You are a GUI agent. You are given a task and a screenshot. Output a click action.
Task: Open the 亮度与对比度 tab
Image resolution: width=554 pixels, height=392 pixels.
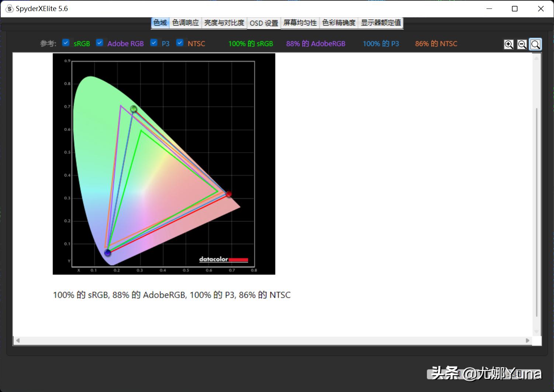click(x=224, y=23)
